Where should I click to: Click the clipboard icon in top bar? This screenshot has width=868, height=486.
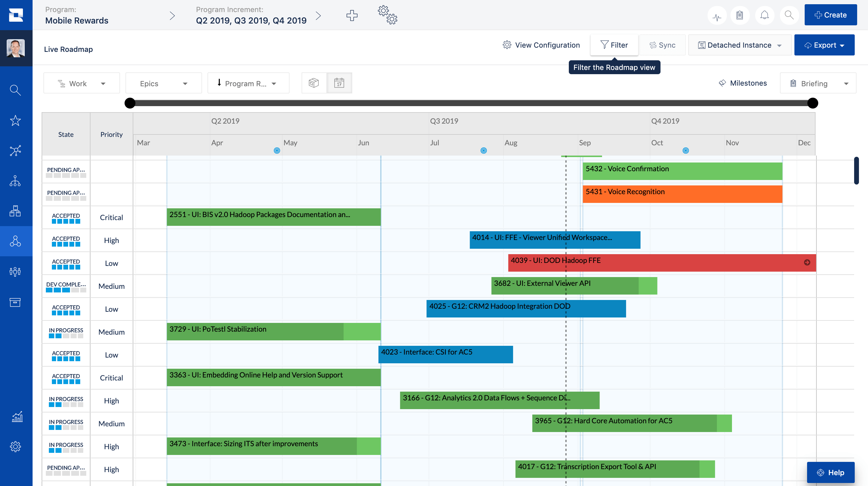pyautogui.click(x=740, y=15)
